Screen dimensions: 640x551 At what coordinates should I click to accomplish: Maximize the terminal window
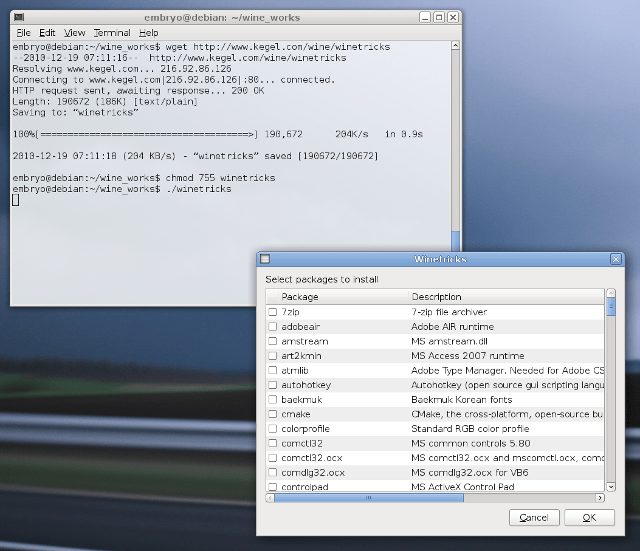pos(439,17)
